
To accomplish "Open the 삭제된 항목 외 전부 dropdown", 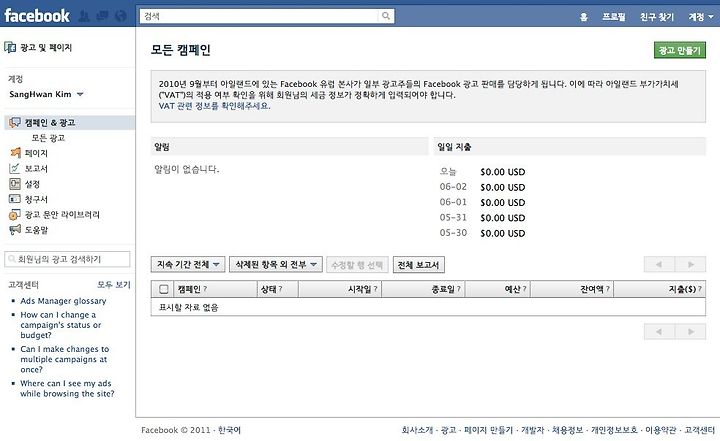I will tap(276, 265).
